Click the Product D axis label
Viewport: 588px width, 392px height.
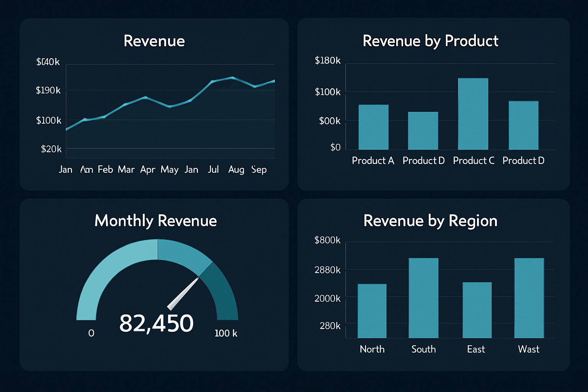pyautogui.click(x=523, y=160)
